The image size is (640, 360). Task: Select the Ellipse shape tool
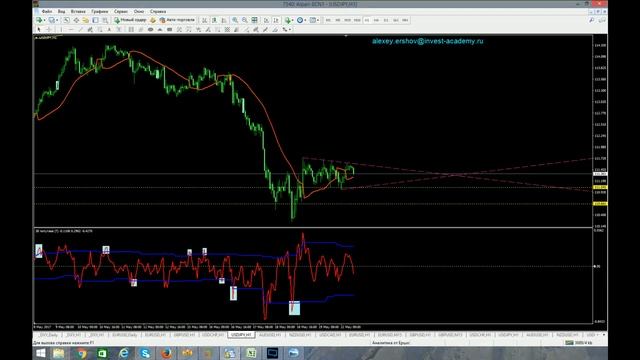point(151,29)
